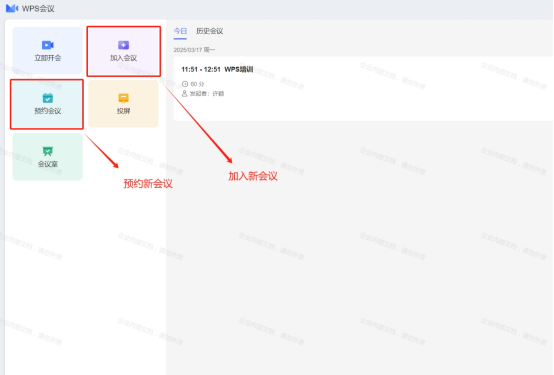Viewport: 554px width, 375px height.
Task: Click the 60 分 duration text
Action: [197, 84]
